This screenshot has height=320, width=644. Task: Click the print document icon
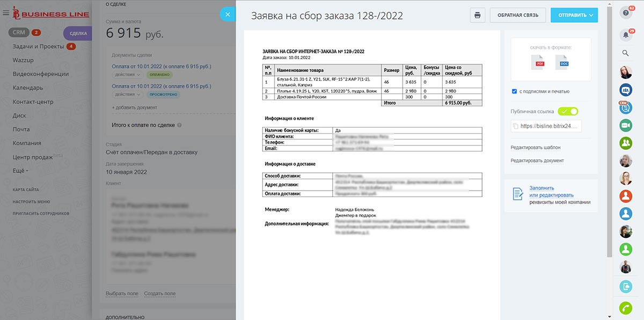[x=478, y=15]
